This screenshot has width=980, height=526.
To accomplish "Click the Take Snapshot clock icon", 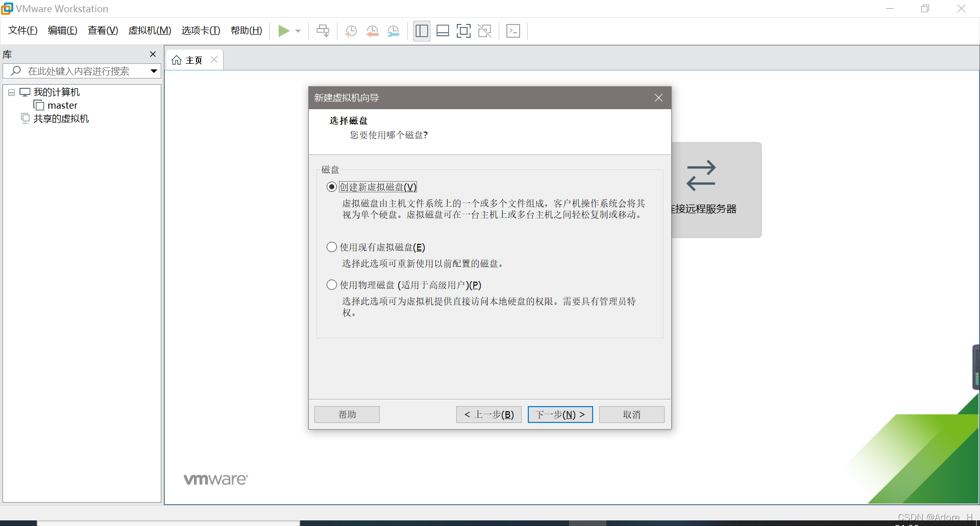I will (351, 31).
